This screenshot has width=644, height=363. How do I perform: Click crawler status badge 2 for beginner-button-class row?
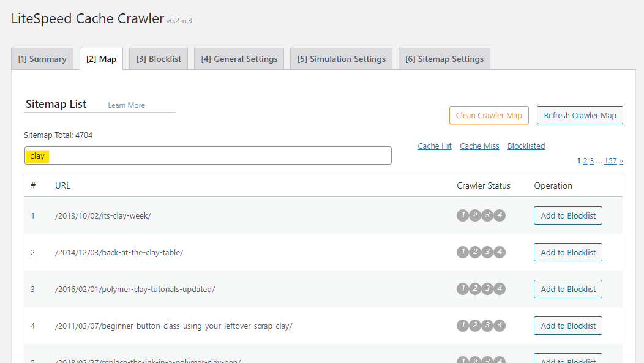475,325
